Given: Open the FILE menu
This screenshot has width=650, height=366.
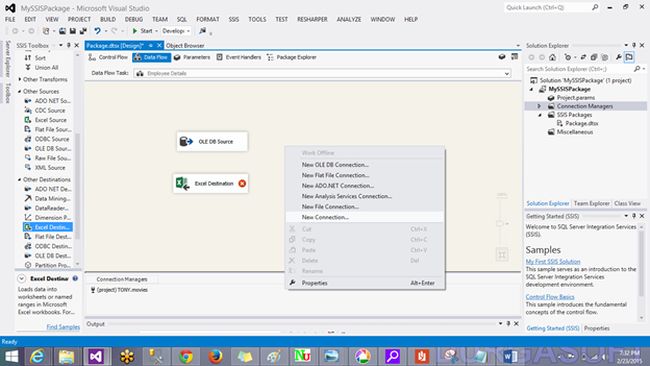Looking at the screenshot, I should [10, 19].
